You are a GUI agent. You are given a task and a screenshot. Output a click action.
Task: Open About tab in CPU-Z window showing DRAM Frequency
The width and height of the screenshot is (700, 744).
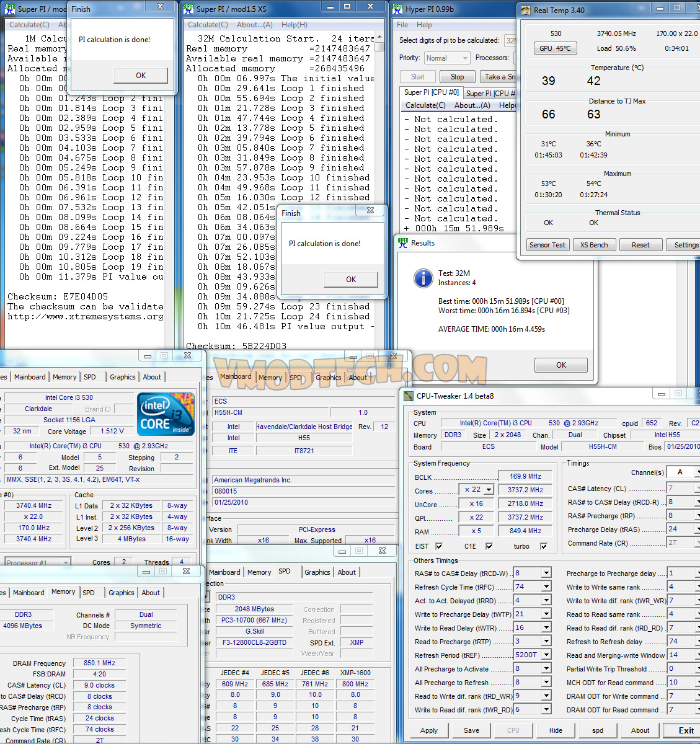coord(151,593)
